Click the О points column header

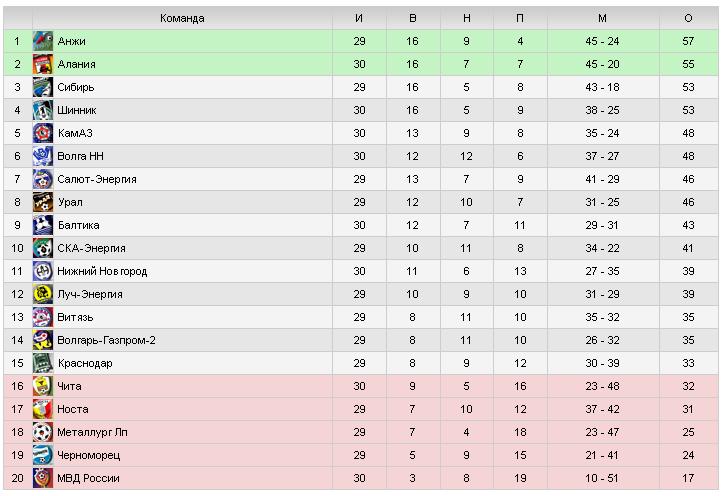pos(688,18)
